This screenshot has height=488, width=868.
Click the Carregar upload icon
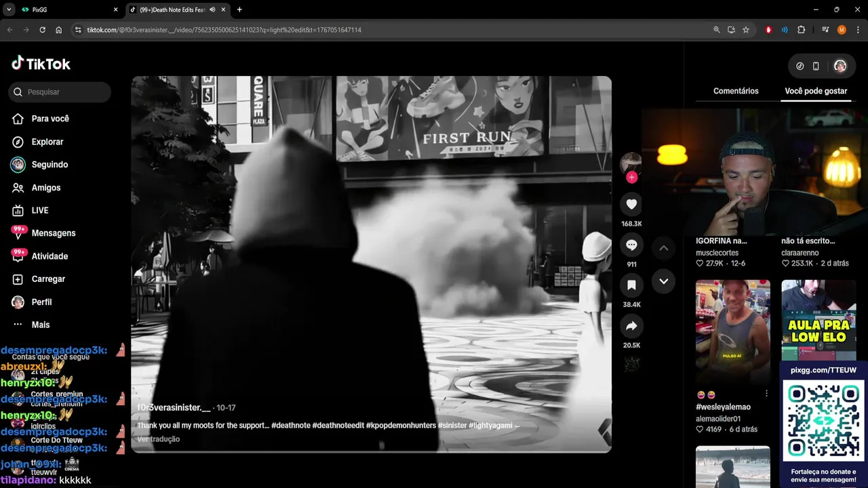18,279
